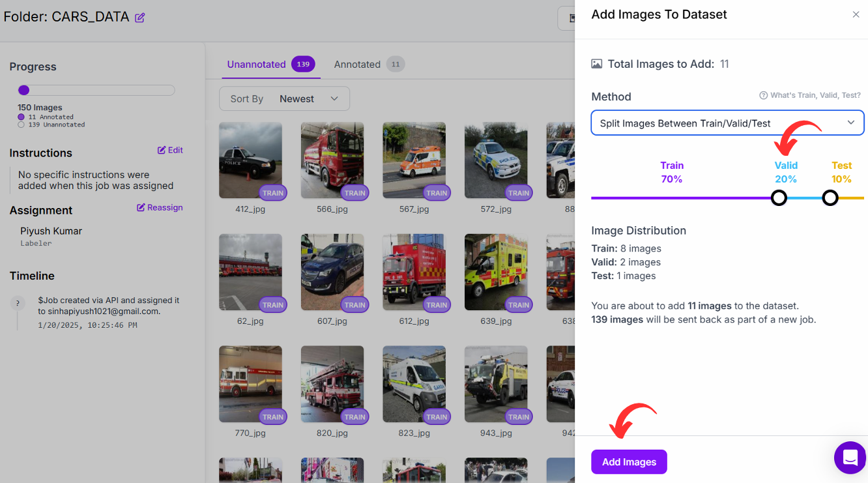Click the progress bar annotated indicator
Viewport: 868px width, 483px height.
coord(23,91)
